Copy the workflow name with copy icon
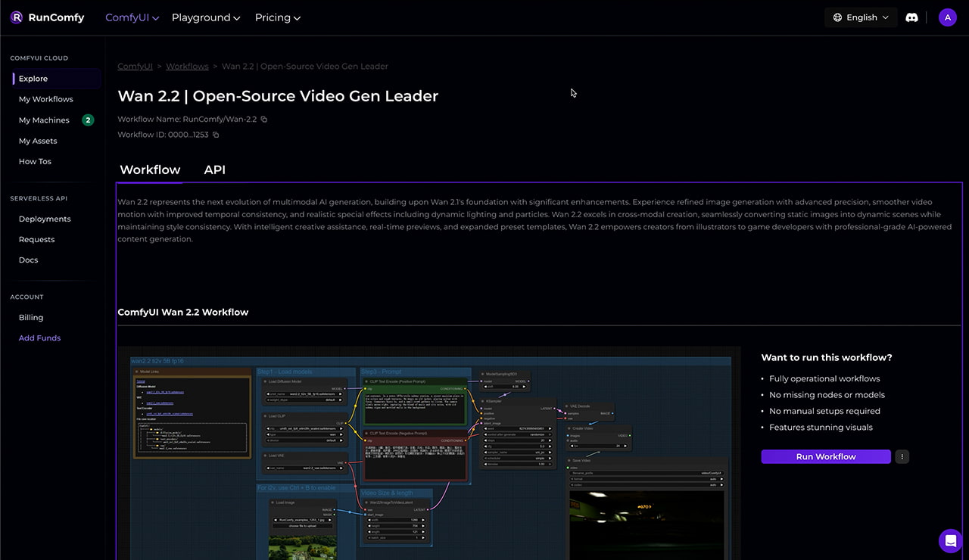The height and width of the screenshot is (560, 969). [264, 120]
